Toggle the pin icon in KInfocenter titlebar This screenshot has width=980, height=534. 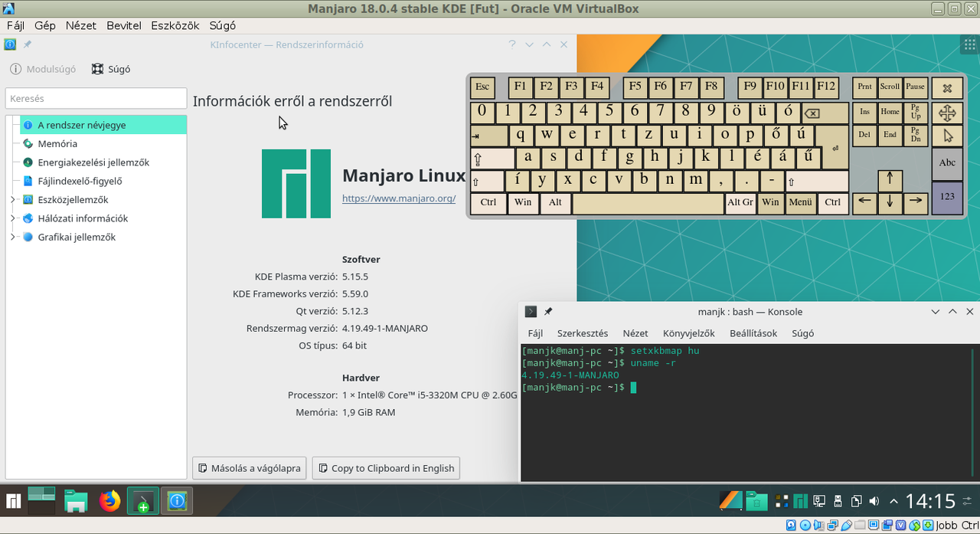(x=27, y=44)
